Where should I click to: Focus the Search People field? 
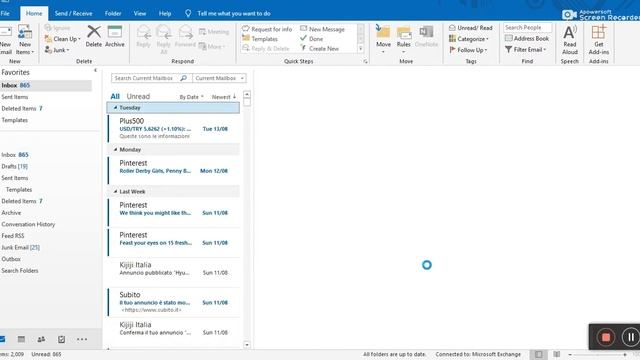527,27
